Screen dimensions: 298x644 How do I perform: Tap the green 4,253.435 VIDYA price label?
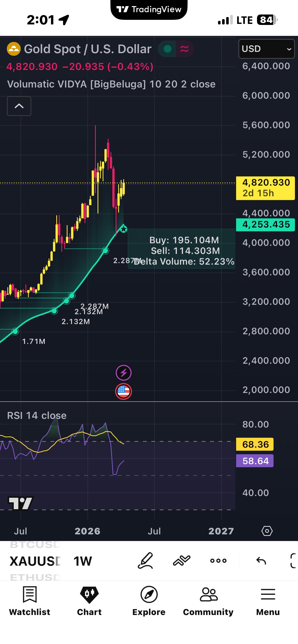pos(265,225)
